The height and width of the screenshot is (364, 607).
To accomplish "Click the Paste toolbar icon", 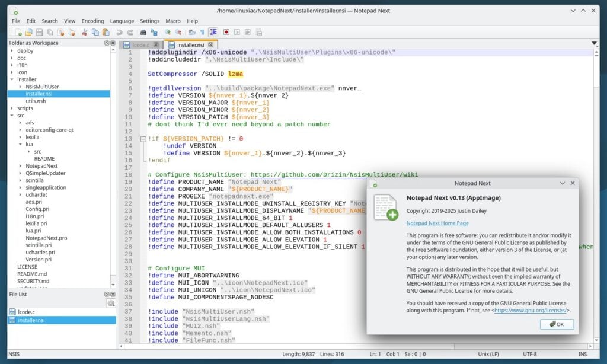I will pos(106,31).
